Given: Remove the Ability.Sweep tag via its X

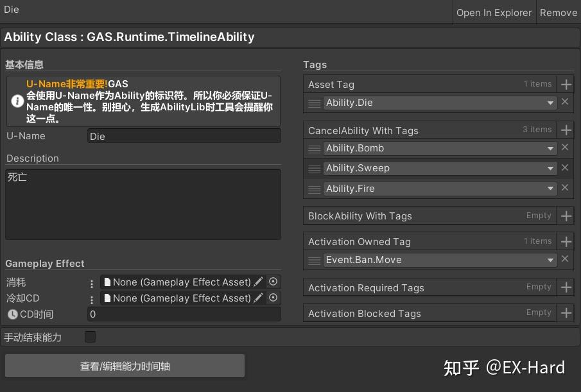Looking at the screenshot, I should 565,167.
